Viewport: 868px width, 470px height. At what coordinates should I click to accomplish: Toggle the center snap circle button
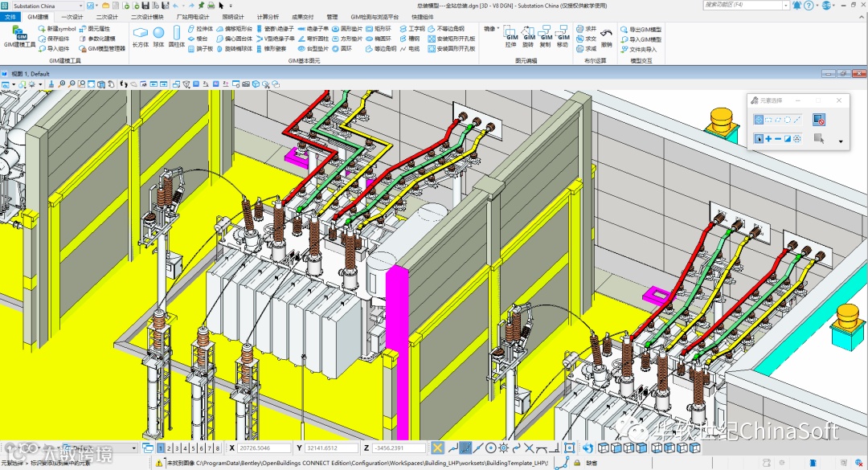coord(490,448)
